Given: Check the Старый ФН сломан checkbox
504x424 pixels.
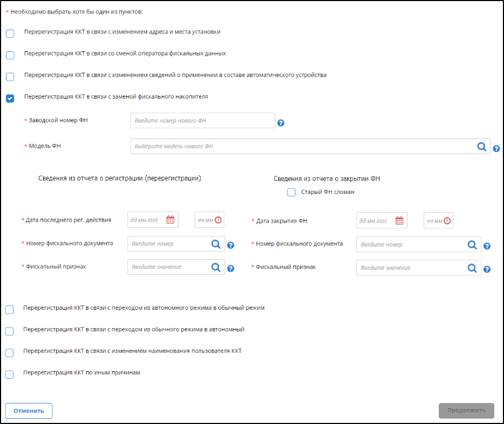Looking at the screenshot, I should 292,192.
